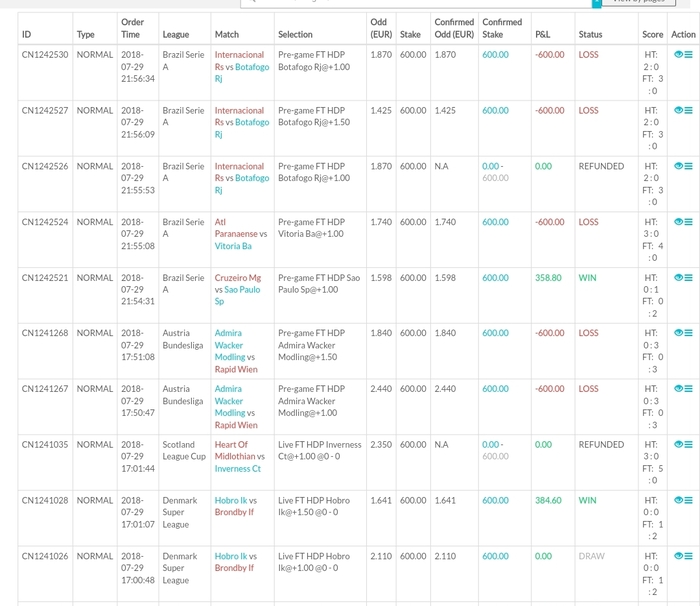Click P&L value 384.60

coord(548,500)
